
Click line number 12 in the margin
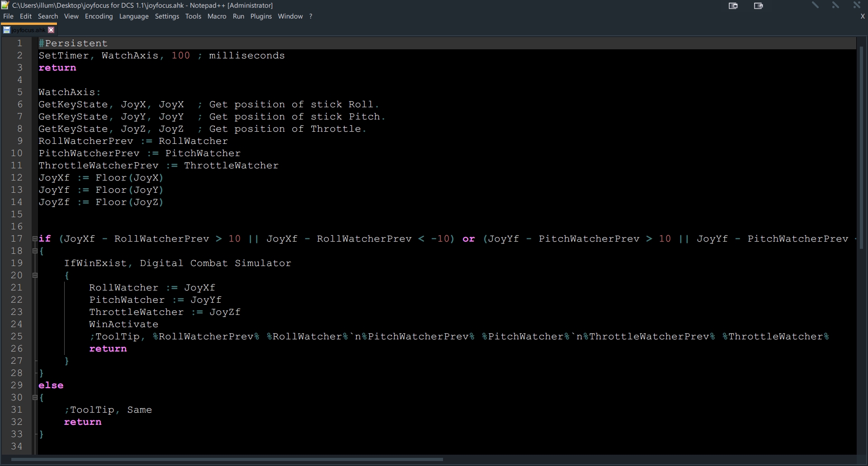[17, 178]
